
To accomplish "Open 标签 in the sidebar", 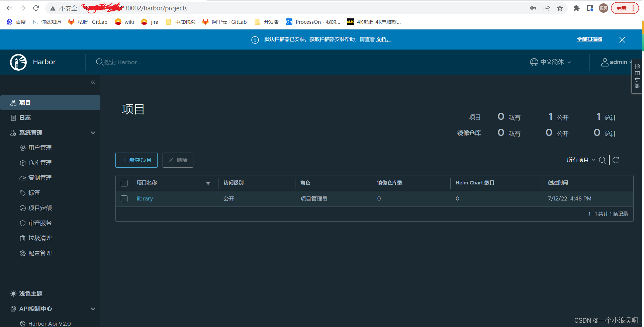I will [x=34, y=193].
